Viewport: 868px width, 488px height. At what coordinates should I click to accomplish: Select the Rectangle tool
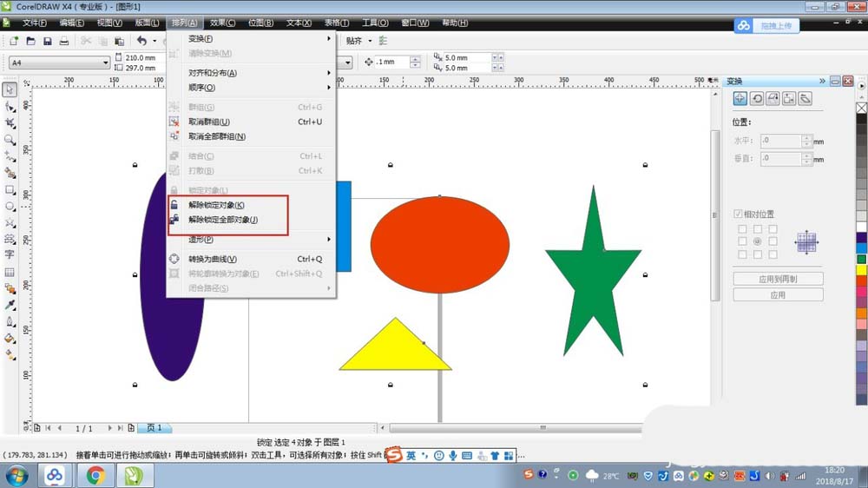click(x=10, y=189)
